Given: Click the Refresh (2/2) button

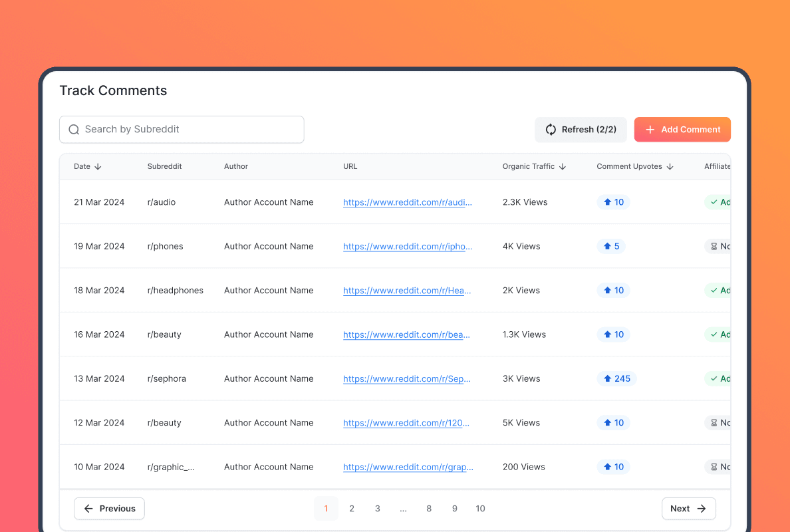Looking at the screenshot, I should click(x=581, y=130).
